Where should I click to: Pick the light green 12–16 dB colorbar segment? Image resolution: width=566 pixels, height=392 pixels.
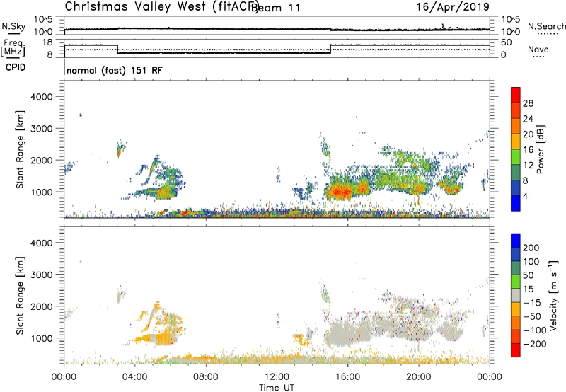pos(516,157)
